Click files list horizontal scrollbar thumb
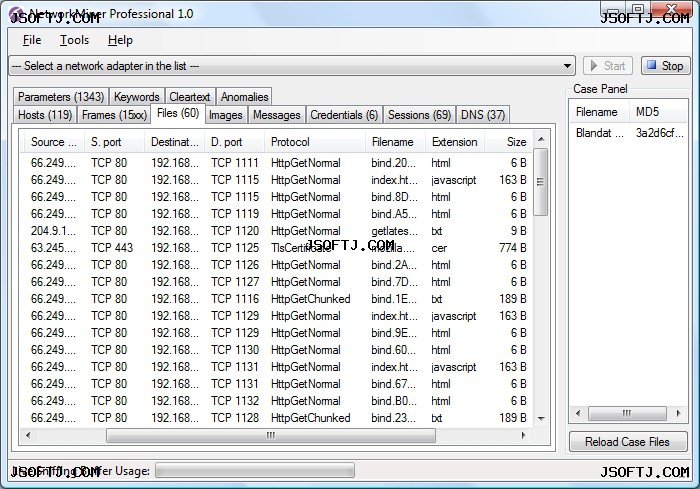The image size is (700, 489). tap(271, 435)
